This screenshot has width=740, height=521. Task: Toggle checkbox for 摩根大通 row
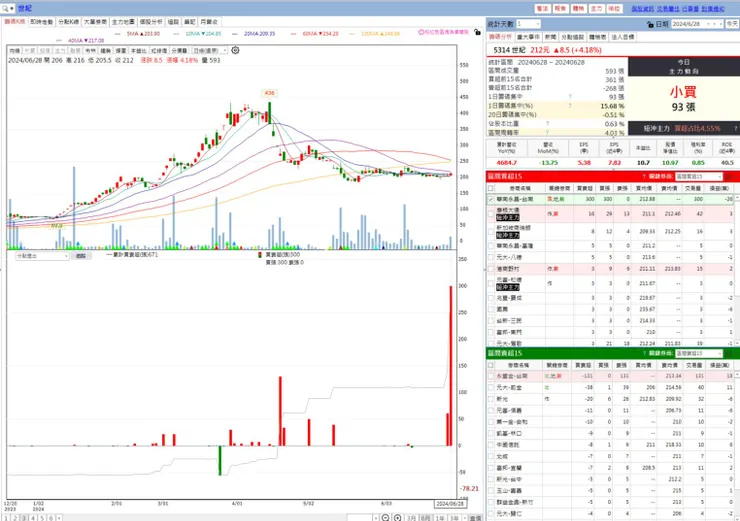pos(491,214)
